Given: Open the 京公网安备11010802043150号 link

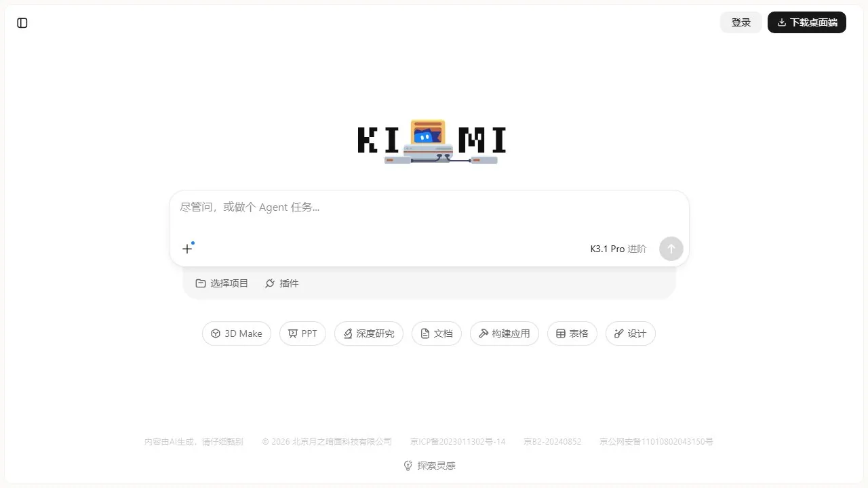Looking at the screenshot, I should point(656,442).
